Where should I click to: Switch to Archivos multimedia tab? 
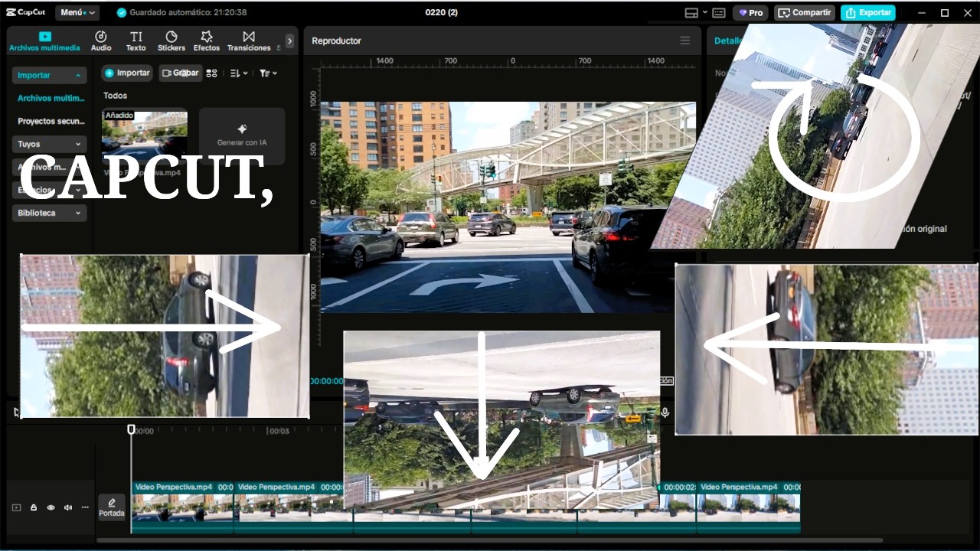44,41
